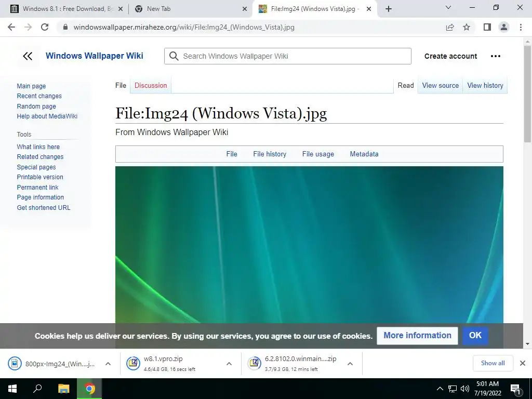Open Windows Wallpaper Wiki home title
532x399 pixels.
pyautogui.click(x=95, y=56)
